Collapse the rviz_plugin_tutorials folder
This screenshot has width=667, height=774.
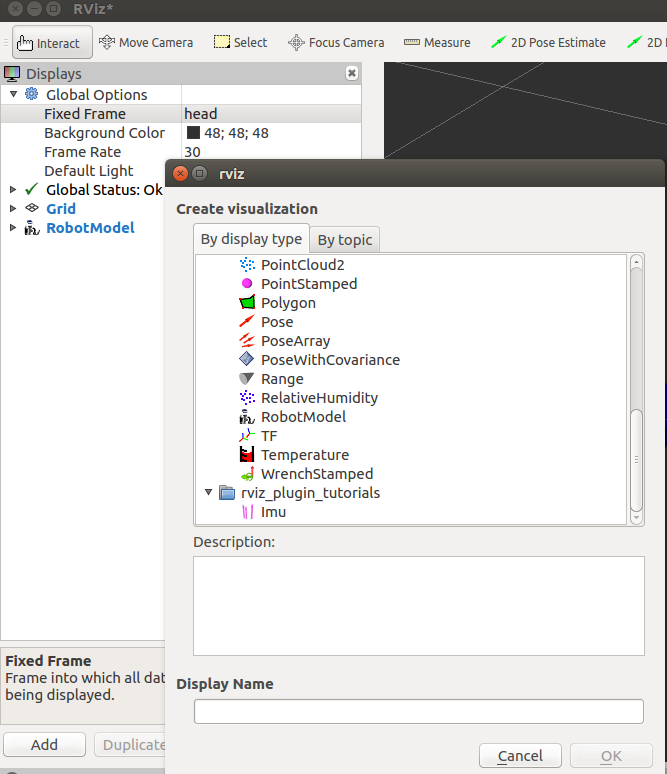tap(208, 492)
